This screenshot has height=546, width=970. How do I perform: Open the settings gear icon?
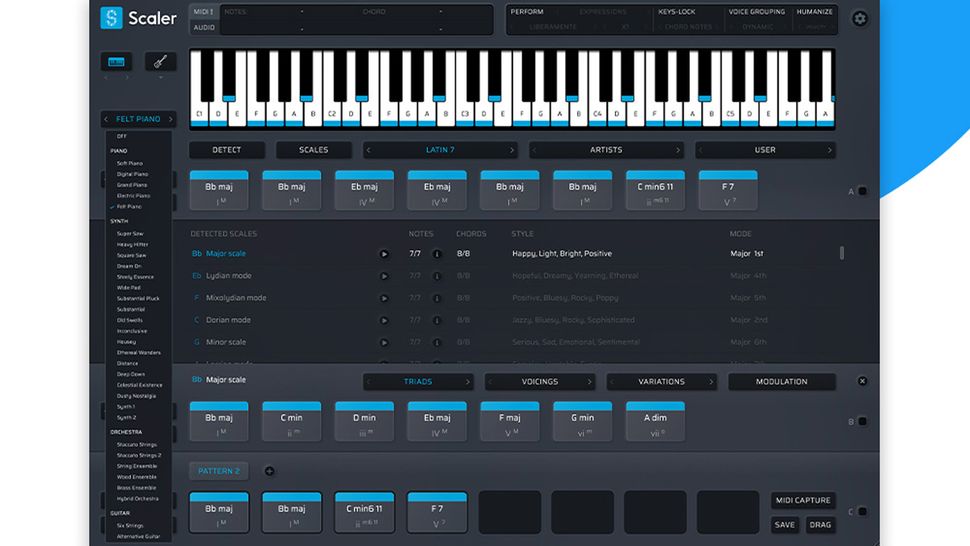(859, 19)
